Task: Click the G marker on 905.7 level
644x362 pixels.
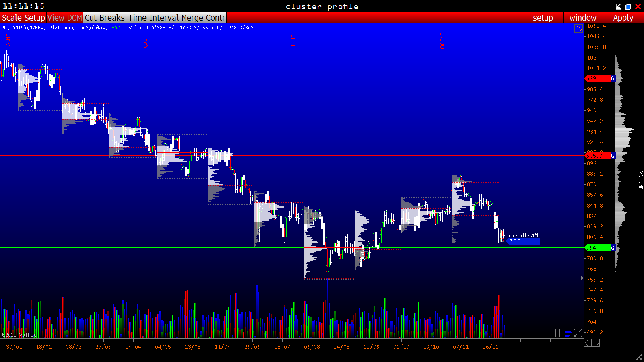Action: [x=613, y=156]
